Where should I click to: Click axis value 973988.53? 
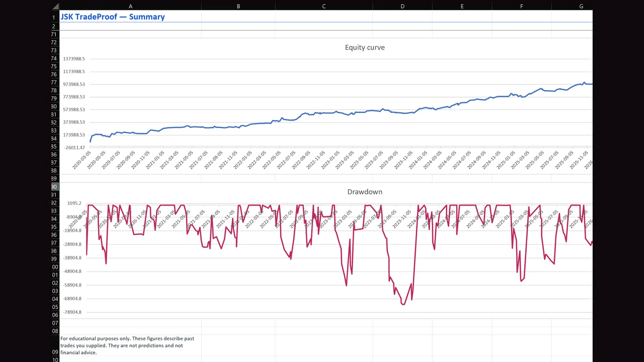pos(74,84)
